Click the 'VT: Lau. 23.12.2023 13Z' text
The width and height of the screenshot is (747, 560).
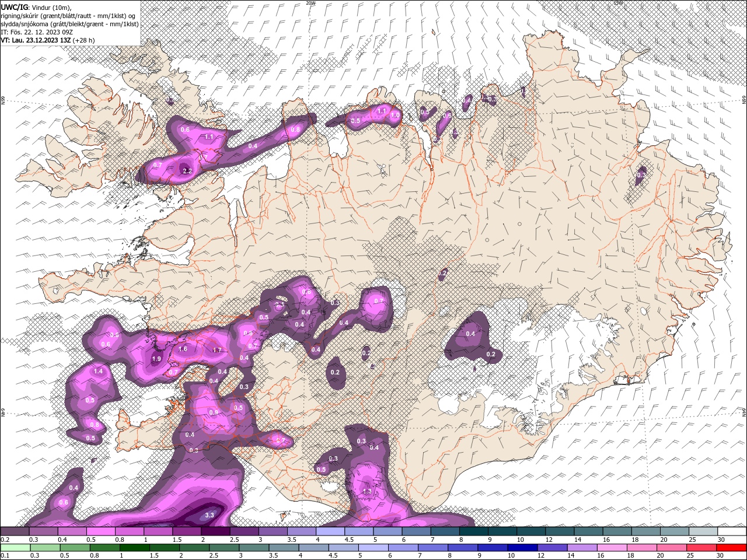tap(36, 40)
